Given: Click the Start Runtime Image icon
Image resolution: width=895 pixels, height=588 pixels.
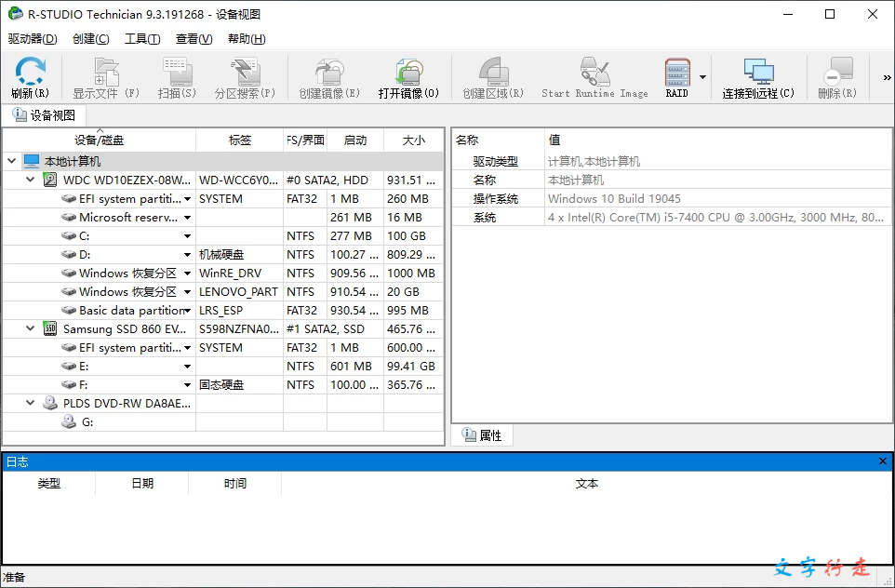Looking at the screenshot, I should (x=594, y=72).
